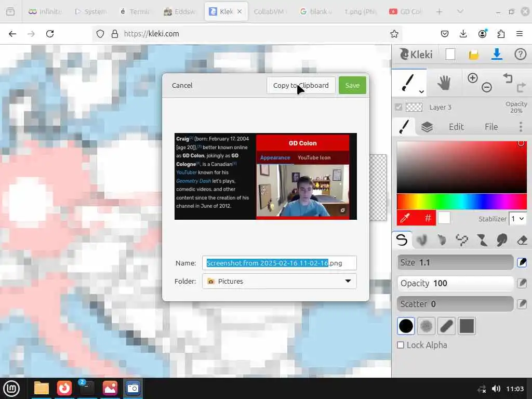The width and height of the screenshot is (532, 399).
Task: Open the brush tool dropdown chevron
Action: 421,91
